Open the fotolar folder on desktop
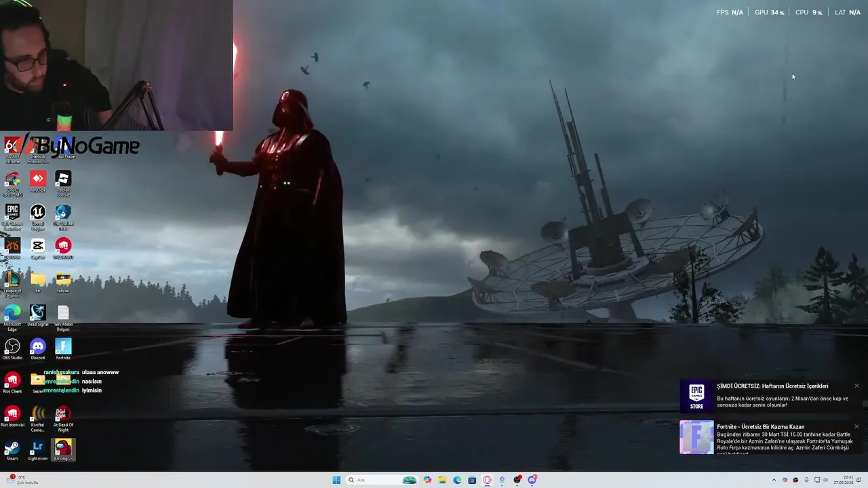This screenshot has height=488, width=868. click(x=63, y=282)
